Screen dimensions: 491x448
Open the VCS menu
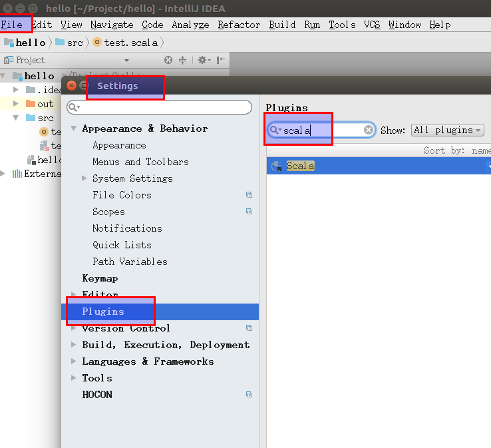(x=372, y=25)
